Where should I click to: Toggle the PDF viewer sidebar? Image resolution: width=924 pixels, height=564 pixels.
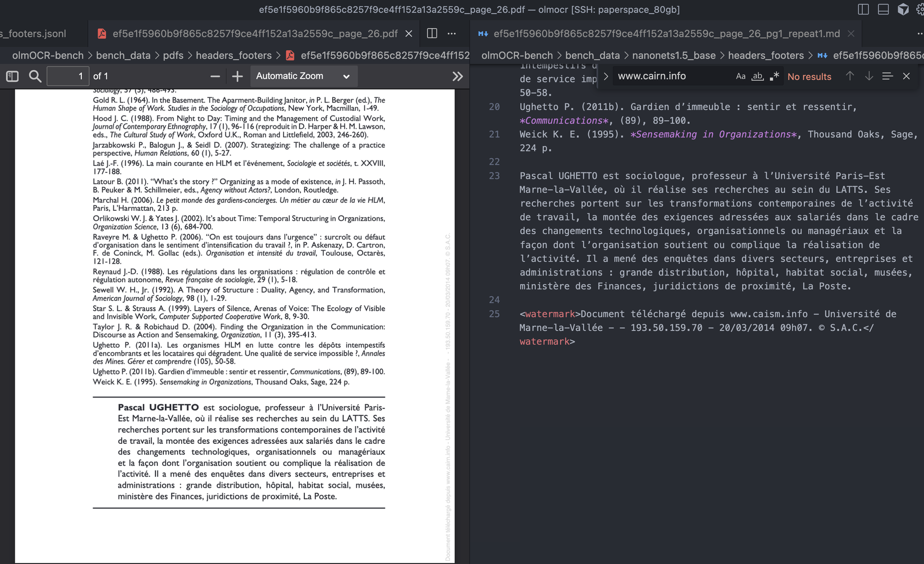click(12, 76)
